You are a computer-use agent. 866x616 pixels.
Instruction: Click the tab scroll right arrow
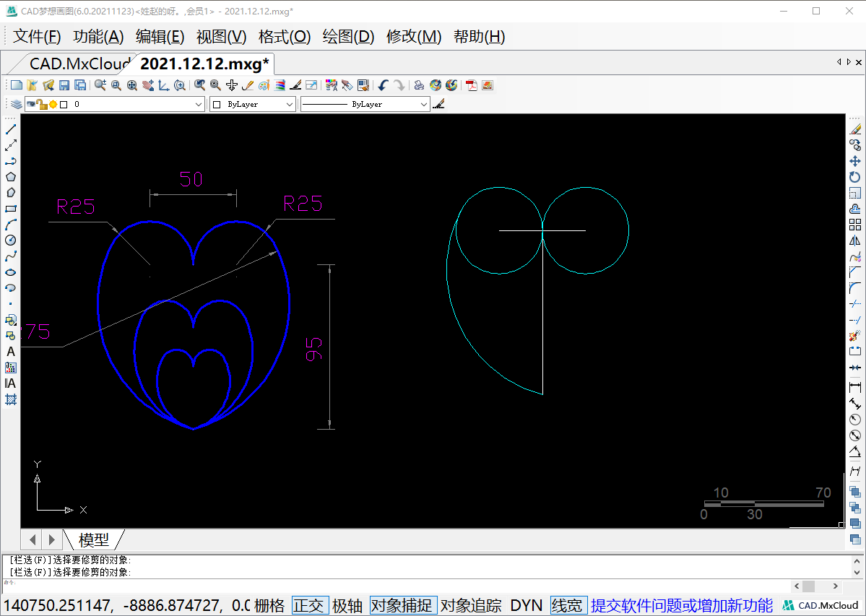pyautogui.click(x=849, y=62)
